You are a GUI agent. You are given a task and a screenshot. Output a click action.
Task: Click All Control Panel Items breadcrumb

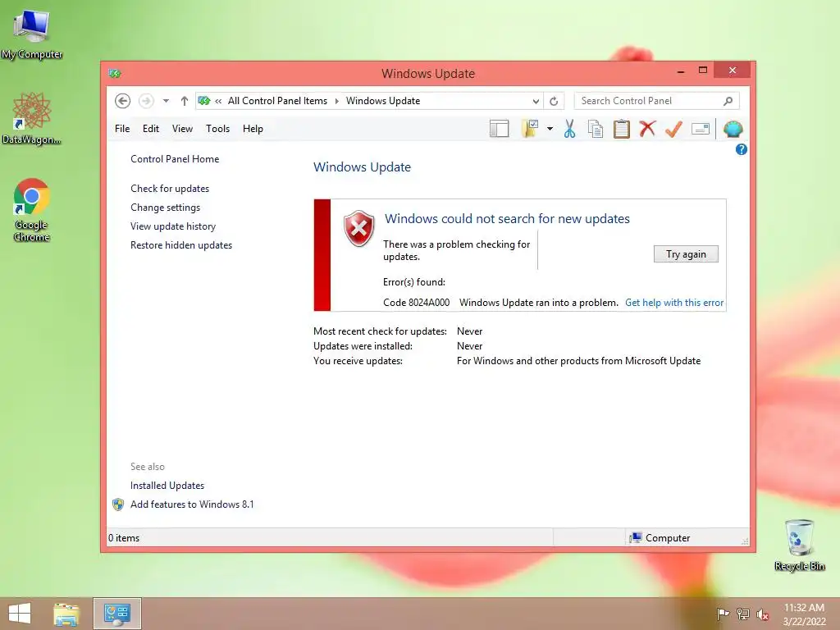click(277, 101)
